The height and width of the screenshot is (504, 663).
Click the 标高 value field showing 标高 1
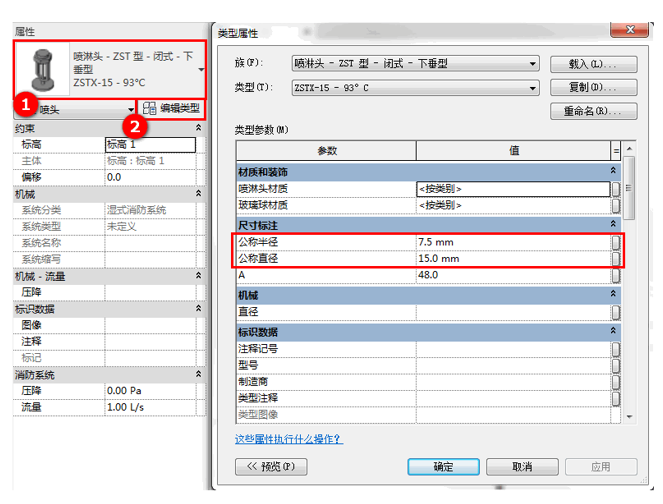click(x=150, y=145)
